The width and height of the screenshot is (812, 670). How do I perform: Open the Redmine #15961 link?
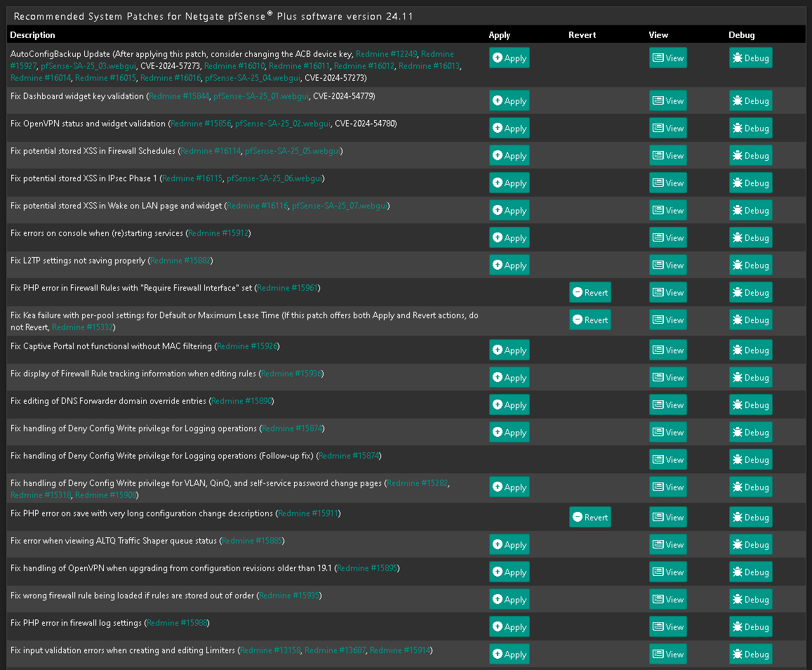tap(288, 288)
